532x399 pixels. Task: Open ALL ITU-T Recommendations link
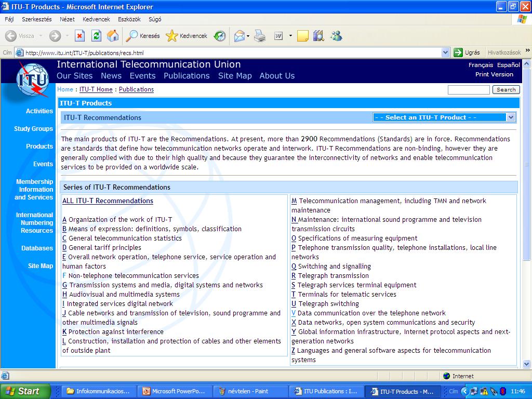point(108,201)
